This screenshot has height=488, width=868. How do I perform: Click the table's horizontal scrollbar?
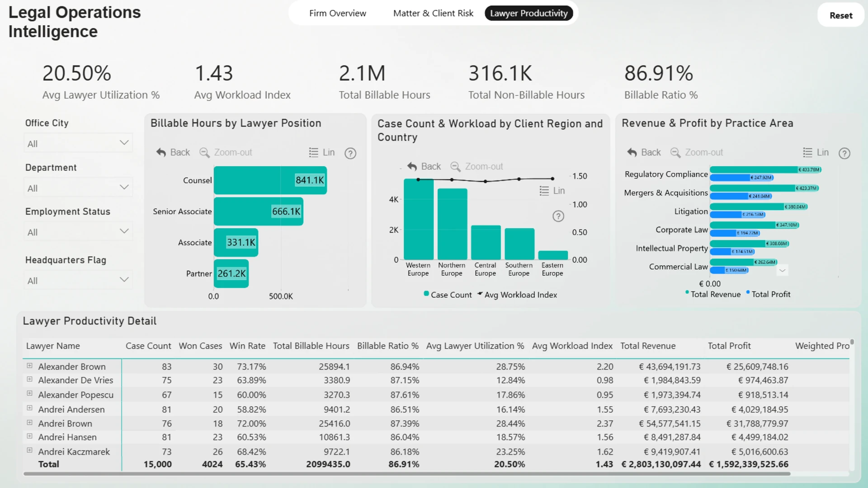point(407,474)
